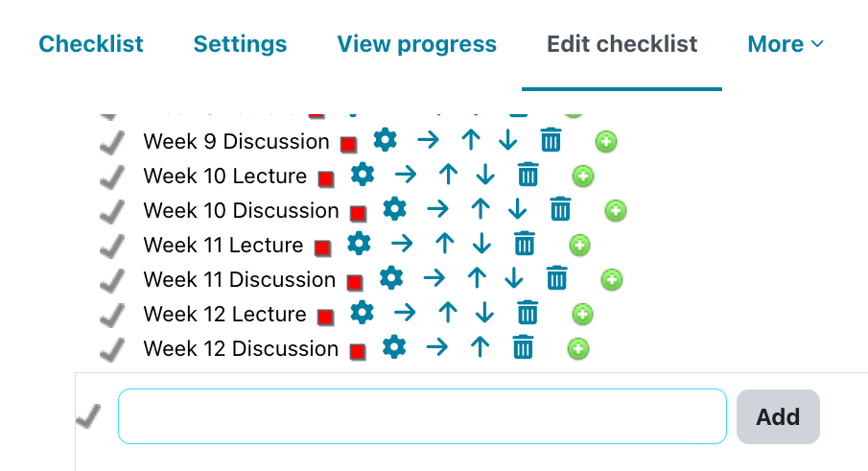Focus the new checklist item text field
This screenshot has width=868, height=471.
click(422, 416)
